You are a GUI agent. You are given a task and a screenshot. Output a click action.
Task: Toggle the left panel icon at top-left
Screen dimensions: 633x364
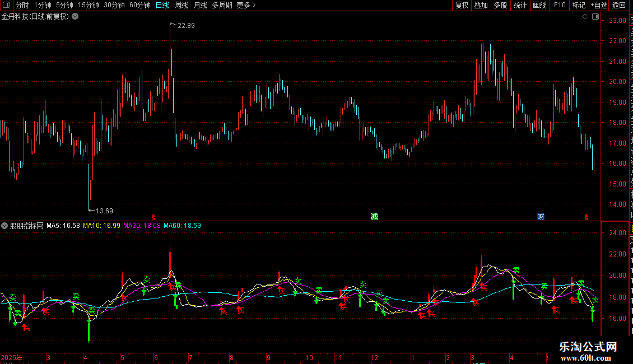point(6,5)
